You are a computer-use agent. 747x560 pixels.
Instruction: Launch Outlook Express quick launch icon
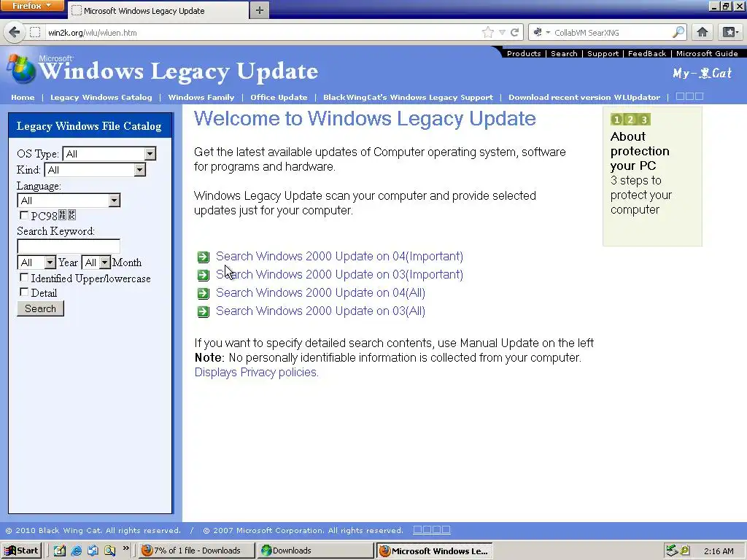pyautogui.click(x=93, y=551)
